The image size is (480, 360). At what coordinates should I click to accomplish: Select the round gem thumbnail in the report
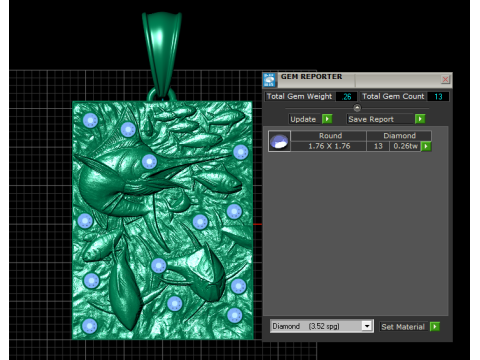(279, 141)
